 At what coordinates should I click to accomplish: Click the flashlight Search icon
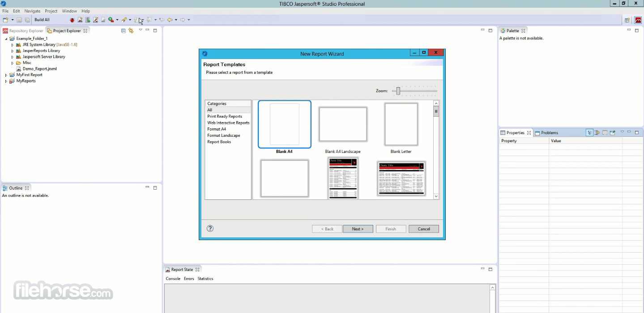[124, 20]
